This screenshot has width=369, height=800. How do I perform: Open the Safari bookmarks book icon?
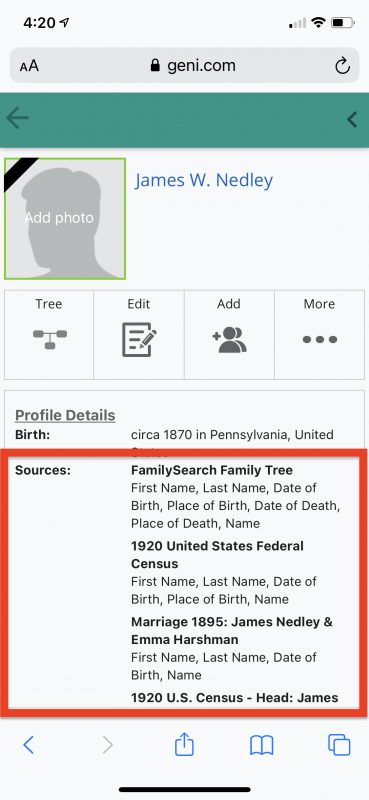click(x=262, y=745)
